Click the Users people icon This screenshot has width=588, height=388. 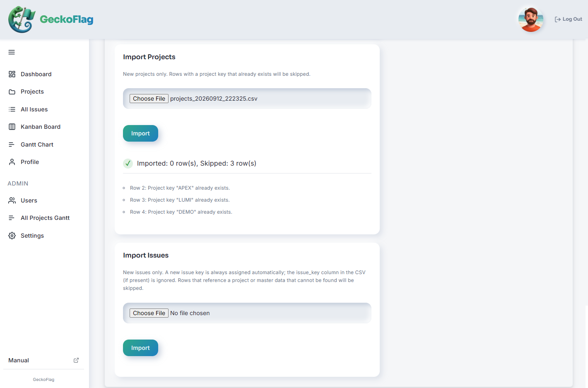(x=12, y=200)
